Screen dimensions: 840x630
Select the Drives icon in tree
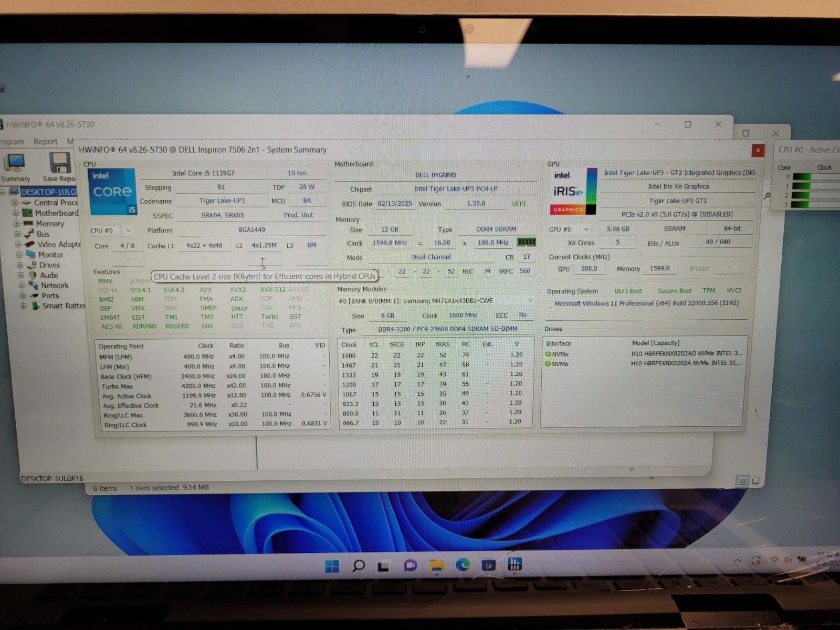(32, 265)
